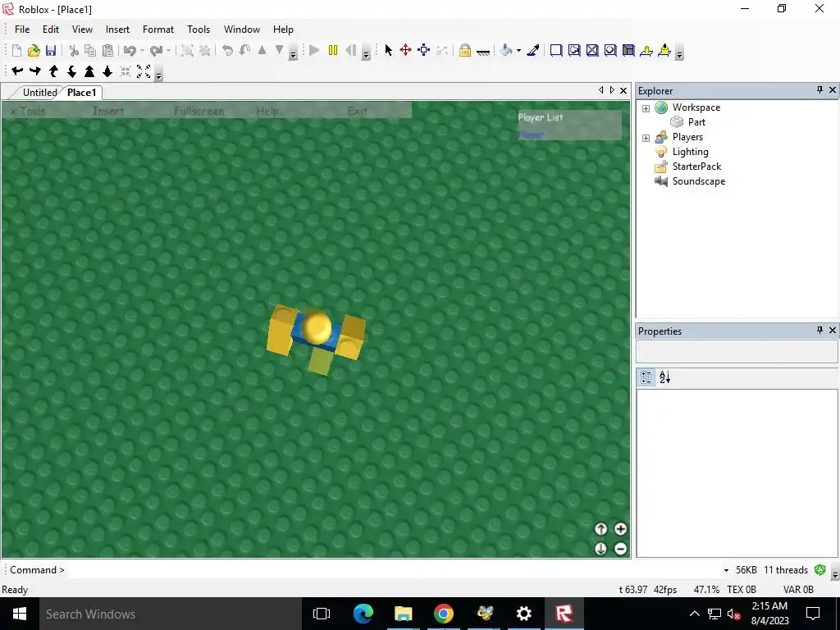
Task: Click the Copy icon in toolbar
Action: click(90, 50)
